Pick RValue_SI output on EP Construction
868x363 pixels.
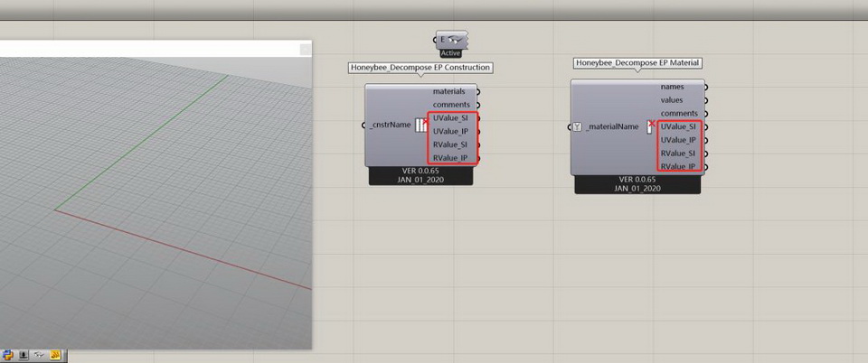(449, 144)
